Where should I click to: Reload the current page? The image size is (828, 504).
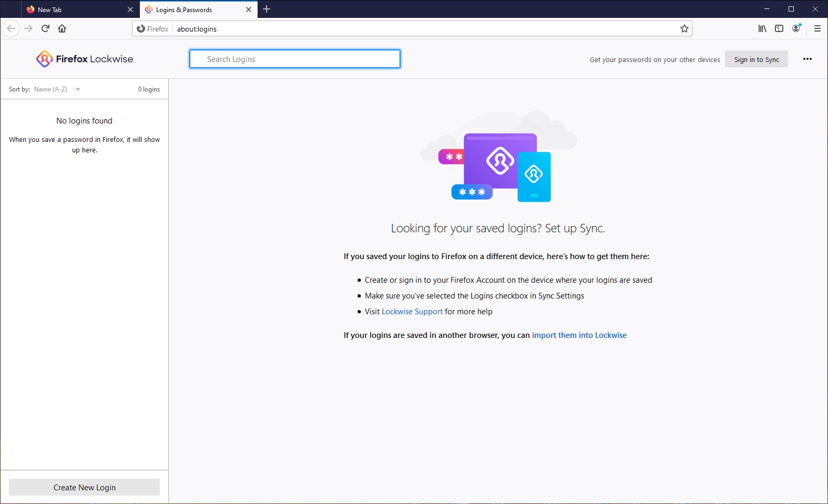tap(45, 28)
